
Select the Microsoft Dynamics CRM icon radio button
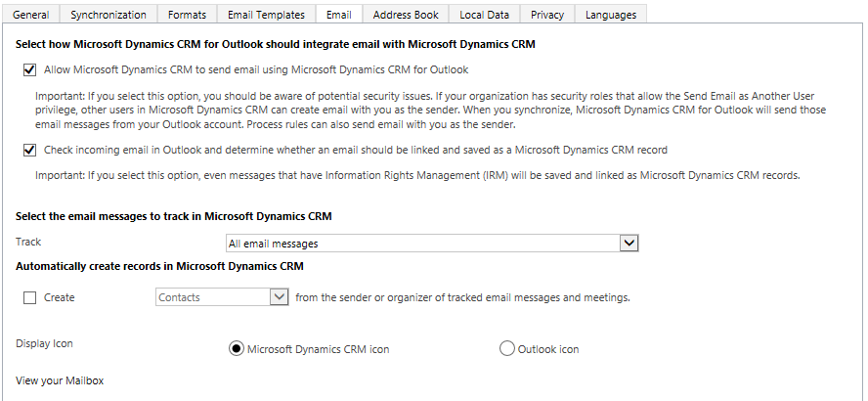236,348
